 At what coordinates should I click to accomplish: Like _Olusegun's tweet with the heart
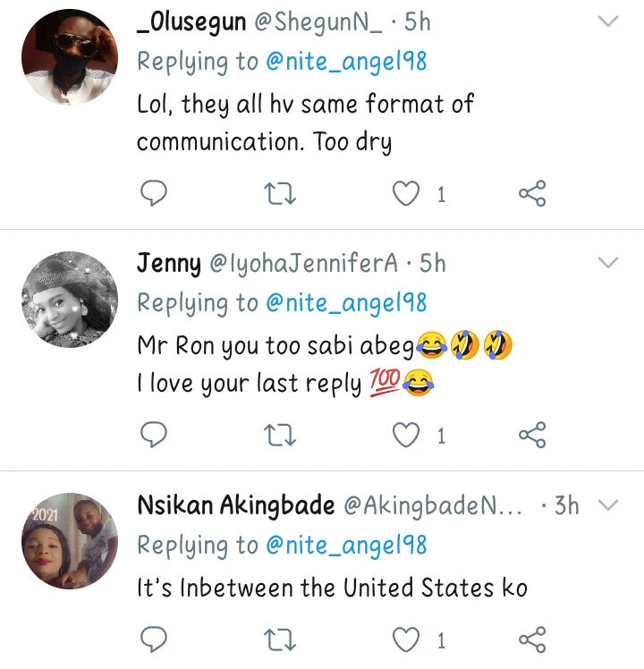[x=408, y=193]
